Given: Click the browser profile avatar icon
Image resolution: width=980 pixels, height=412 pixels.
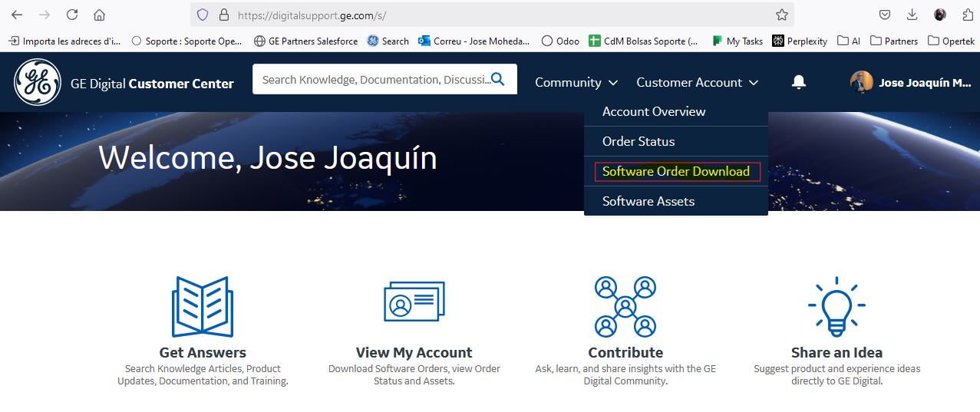Looking at the screenshot, I should point(940,15).
